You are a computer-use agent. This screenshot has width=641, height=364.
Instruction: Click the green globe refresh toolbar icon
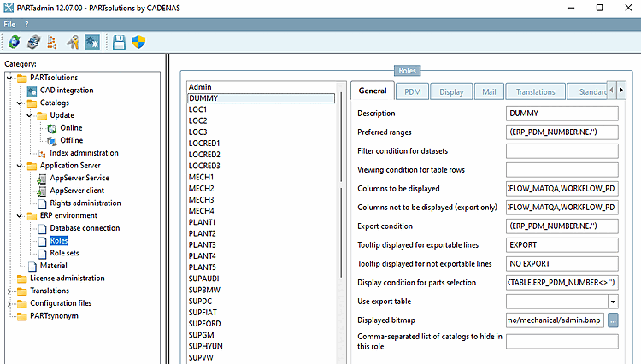tap(15, 42)
